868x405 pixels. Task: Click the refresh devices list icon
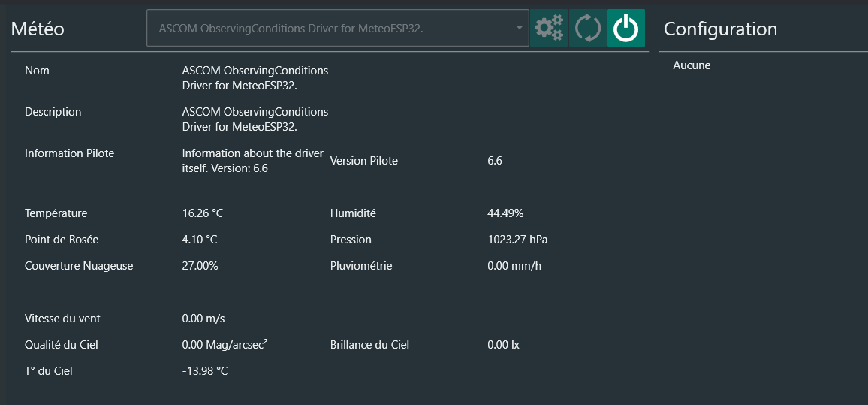[587, 29]
